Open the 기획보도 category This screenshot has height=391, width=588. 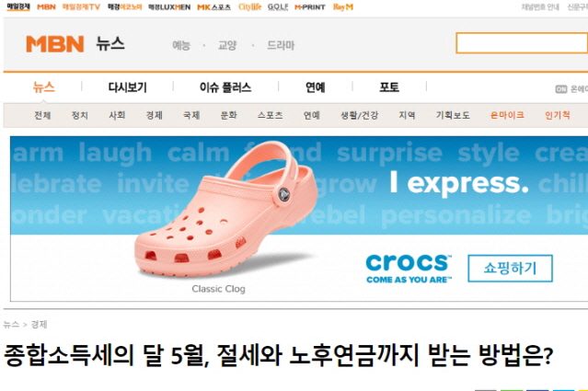click(453, 115)
